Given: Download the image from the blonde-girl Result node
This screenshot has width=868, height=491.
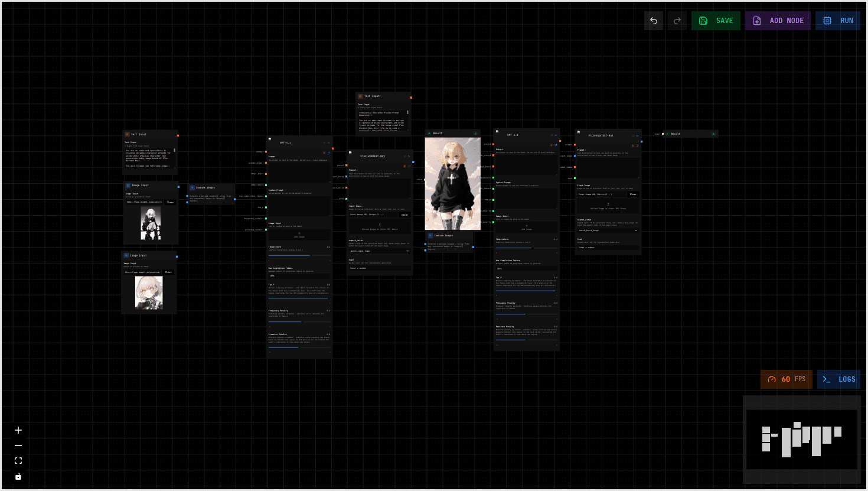Looking at the screenshot, I should (x=475, y=134).
